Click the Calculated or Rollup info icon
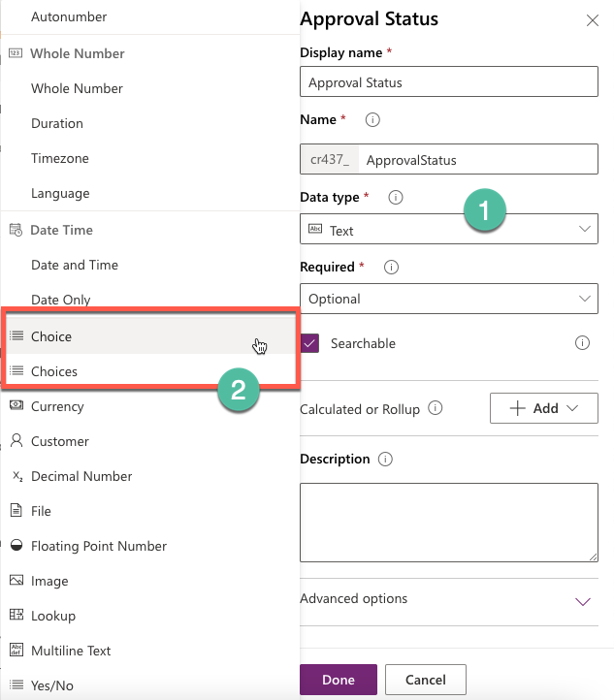The height and width of the screenshot is (700, 614). click(x=435, y=407)
